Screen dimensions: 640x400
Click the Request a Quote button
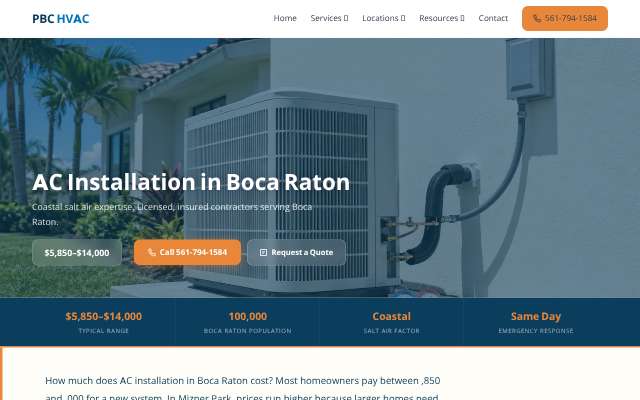[296, 252]
